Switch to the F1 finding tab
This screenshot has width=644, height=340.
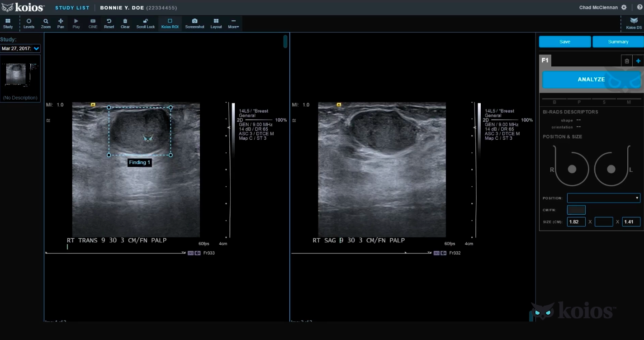tap(545, 60)
